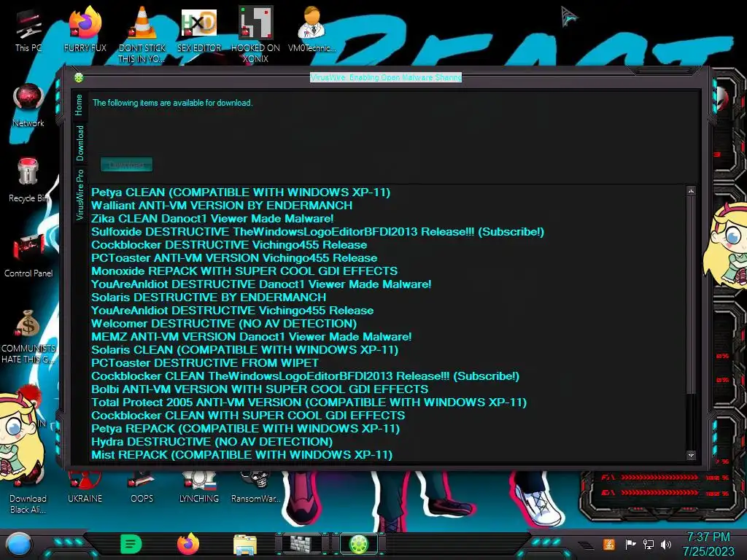
Task: Select YouAreAnIdiot DESTRUCTIVE Vichingo455 Release
Action: 233,311
